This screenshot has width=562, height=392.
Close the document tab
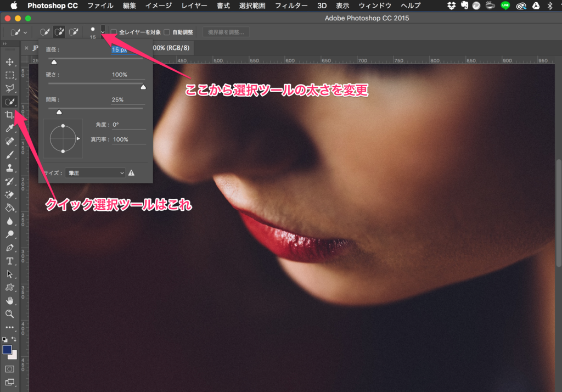[26, 48]
